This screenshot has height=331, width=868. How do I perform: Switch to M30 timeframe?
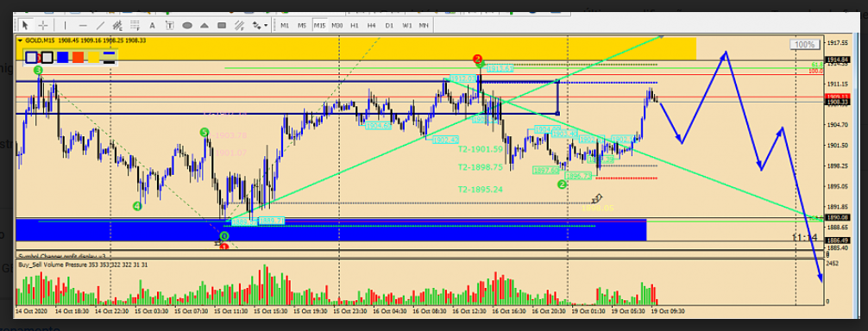(337, 25)
